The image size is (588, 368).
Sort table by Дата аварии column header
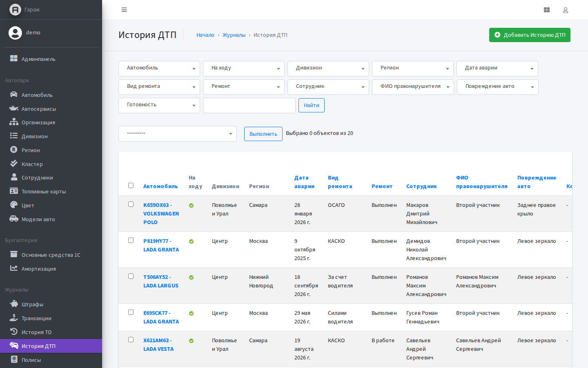point(305,182)
